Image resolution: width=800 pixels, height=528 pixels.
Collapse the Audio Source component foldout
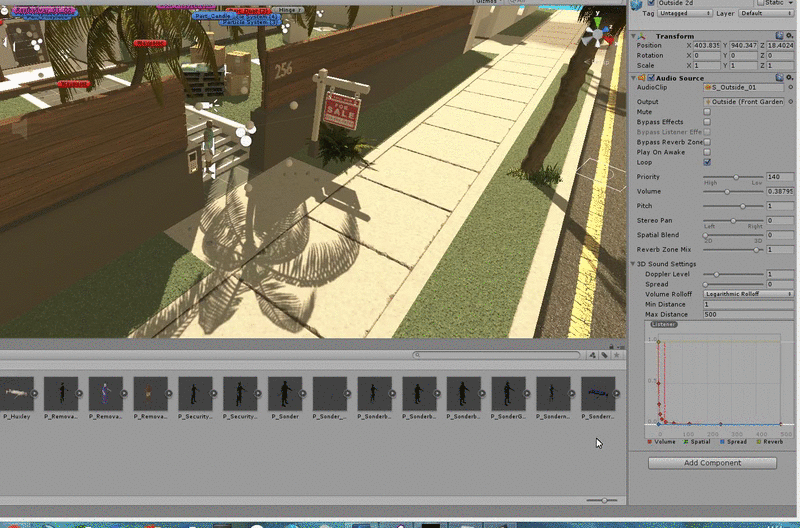coord(633,78)
